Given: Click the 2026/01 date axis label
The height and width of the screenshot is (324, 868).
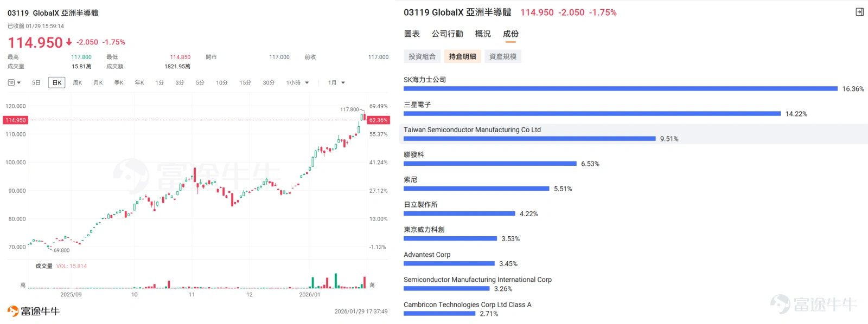Looking at the screenshot, I should point(310,295).
